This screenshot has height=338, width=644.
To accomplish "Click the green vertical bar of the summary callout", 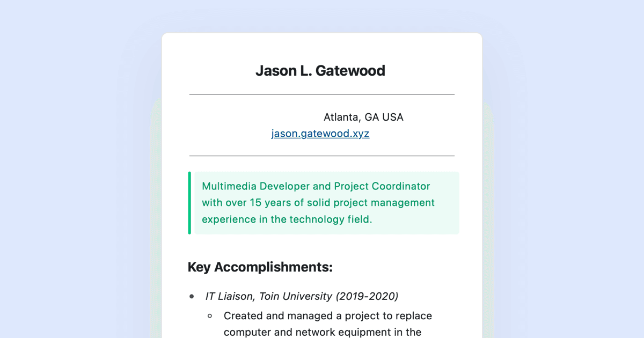I will pos(189,203).
